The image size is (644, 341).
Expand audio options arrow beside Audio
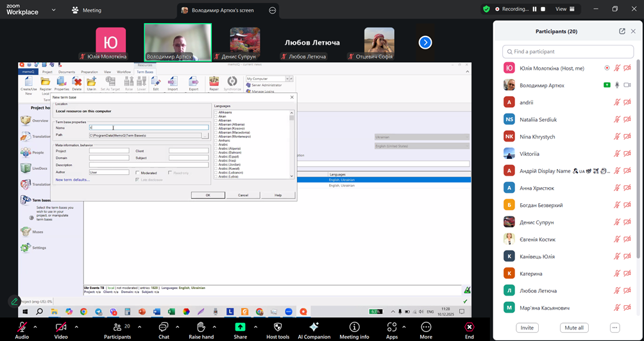(36, 326)
